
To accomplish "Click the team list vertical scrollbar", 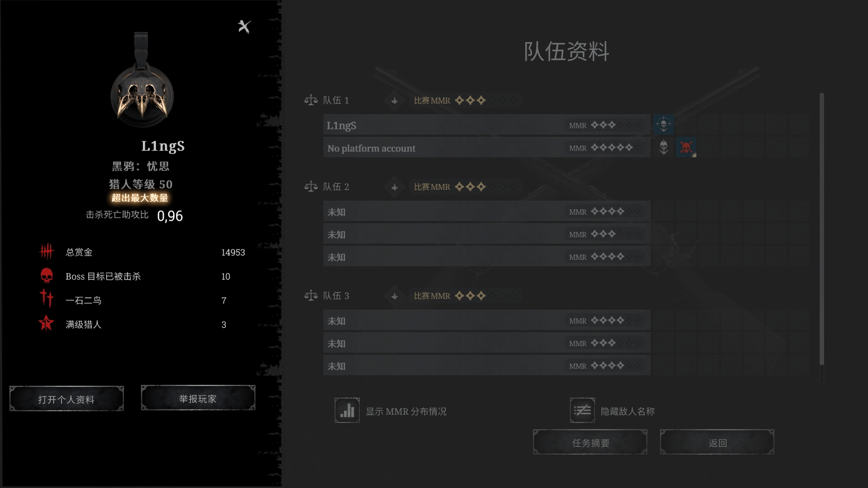I will point(821,229).
